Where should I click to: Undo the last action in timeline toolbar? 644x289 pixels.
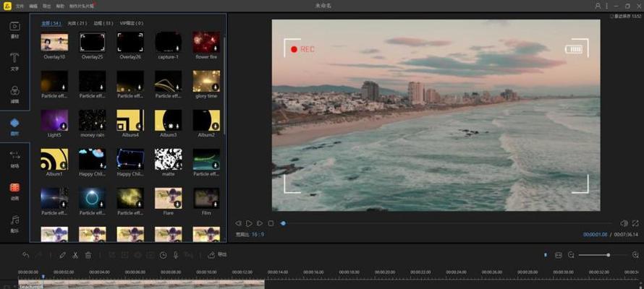pos(25,255)
